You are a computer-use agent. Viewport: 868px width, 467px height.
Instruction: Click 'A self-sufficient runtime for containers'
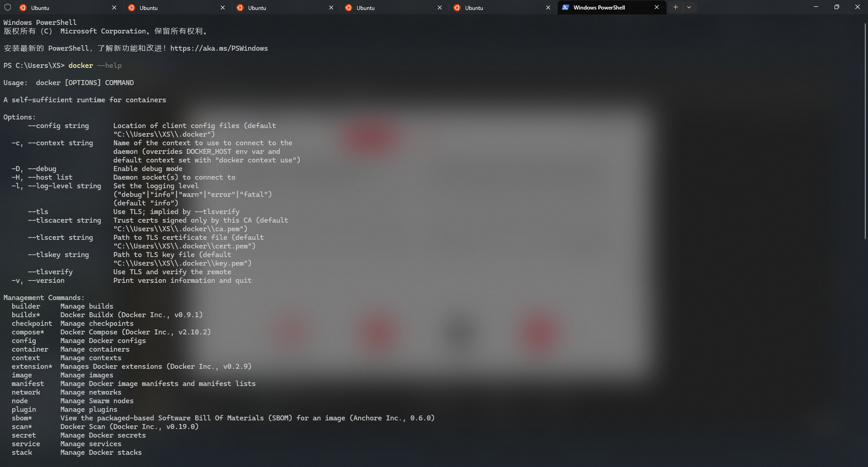[x=85, y=100]
